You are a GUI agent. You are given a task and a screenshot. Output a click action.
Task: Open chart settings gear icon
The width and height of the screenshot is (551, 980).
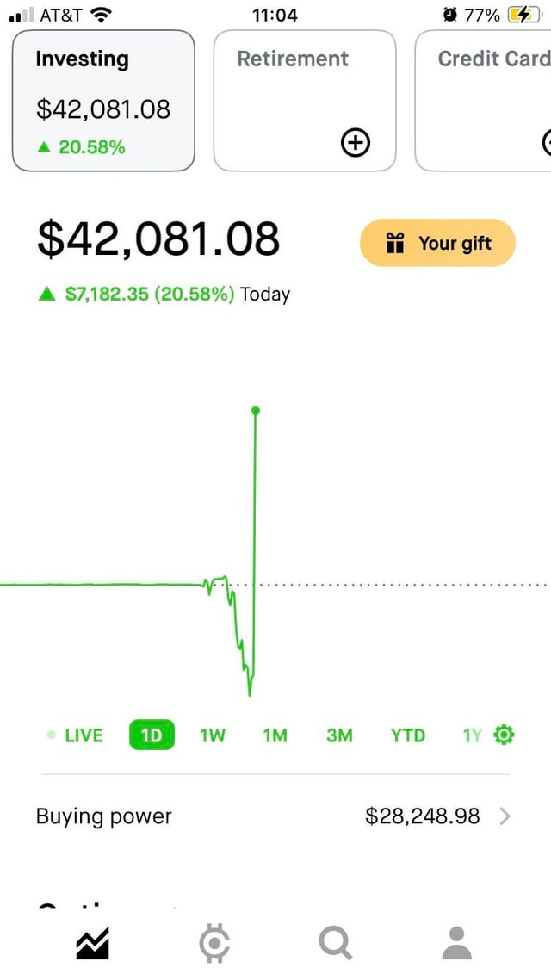504,735
